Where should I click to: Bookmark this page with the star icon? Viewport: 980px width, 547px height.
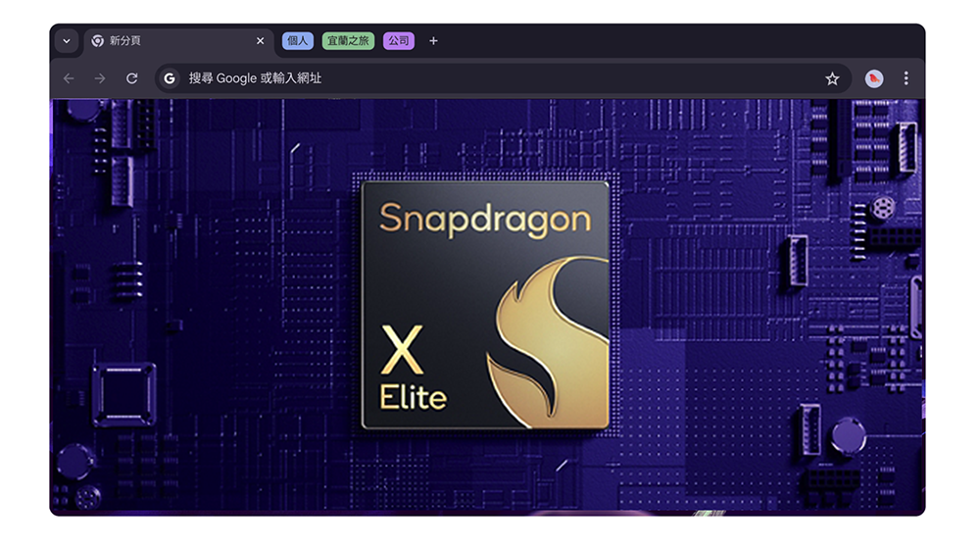832,78
